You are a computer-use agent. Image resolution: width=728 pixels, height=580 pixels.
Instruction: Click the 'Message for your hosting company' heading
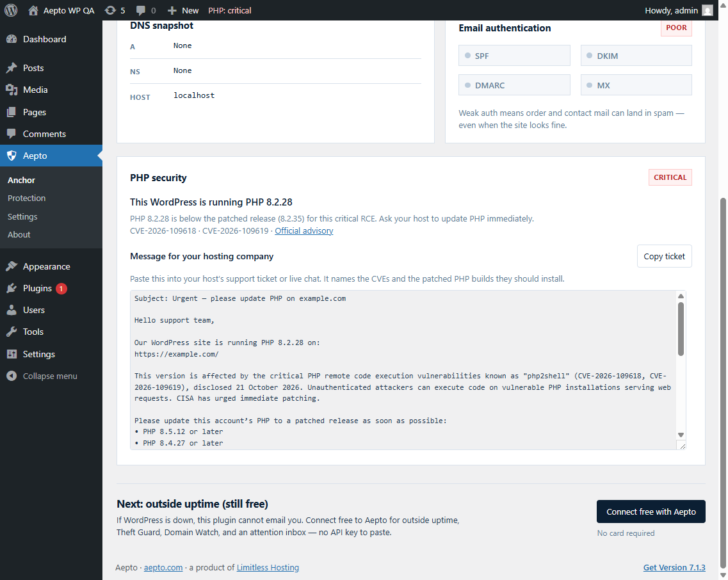[202, 256]
